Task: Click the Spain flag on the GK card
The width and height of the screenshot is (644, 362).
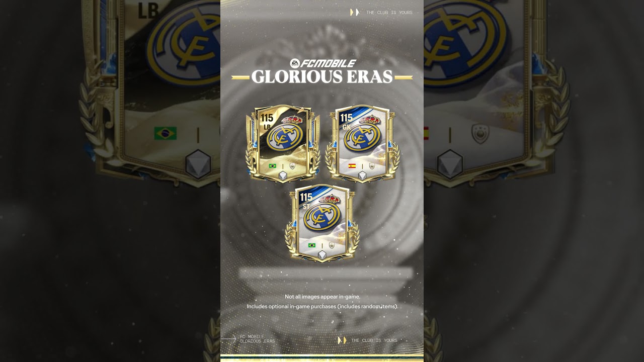Action: pyautogui.click(x=352, y=166)
